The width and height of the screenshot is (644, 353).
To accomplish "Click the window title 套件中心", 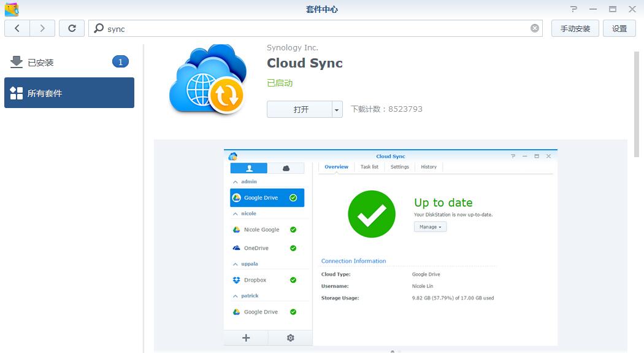I will pos(321,9).
